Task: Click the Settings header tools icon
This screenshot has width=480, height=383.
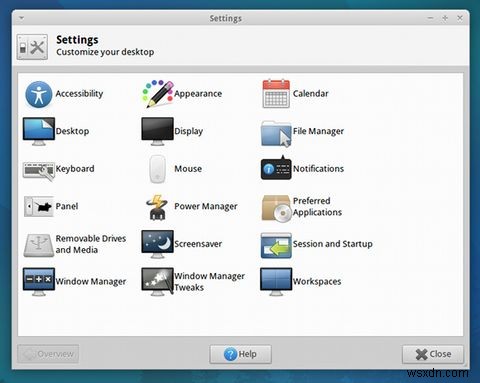Action: coord(32,47)
